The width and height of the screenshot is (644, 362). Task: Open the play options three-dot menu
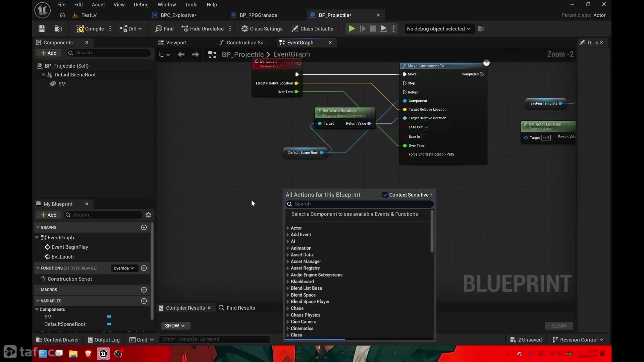click(x=394, y=29)
